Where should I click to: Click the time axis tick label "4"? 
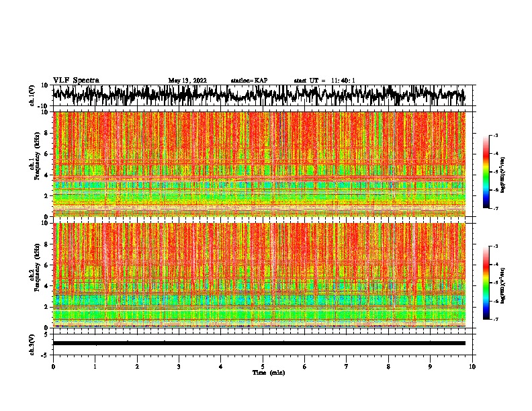tap(221, 367)
